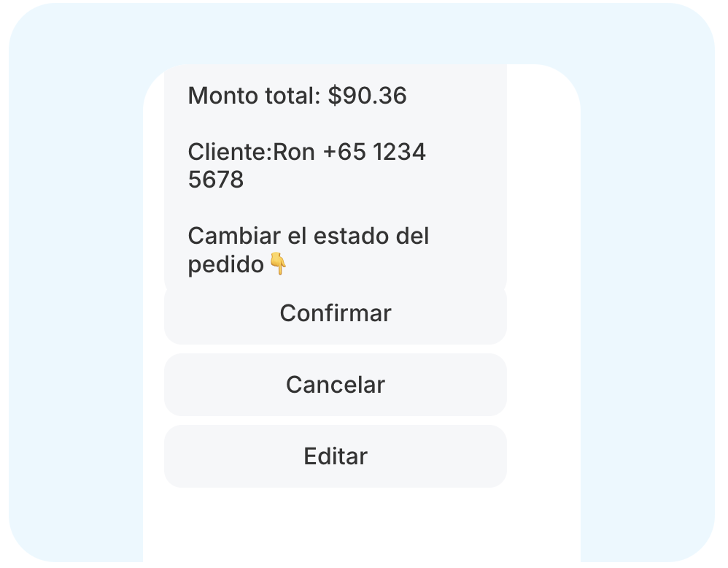Choose Editar to modify the order
Screen dimensions: 728x568
[x=336, y=456]
